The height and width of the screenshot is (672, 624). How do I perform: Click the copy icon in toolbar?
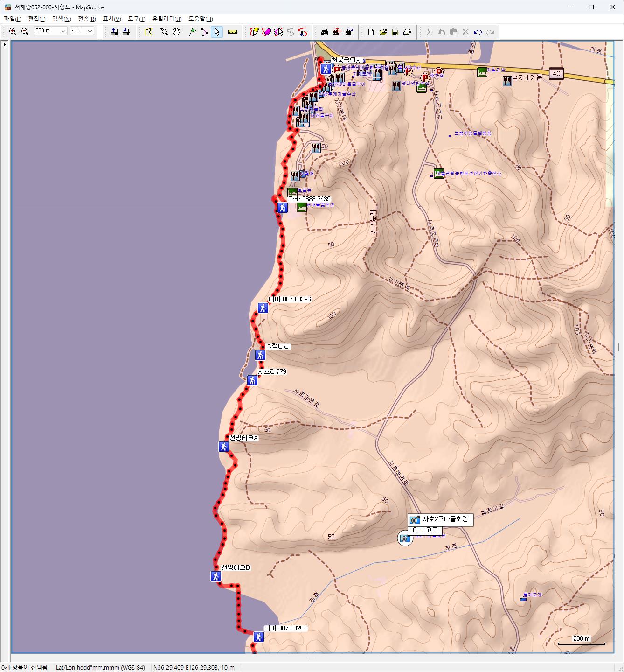coord(441,32)
